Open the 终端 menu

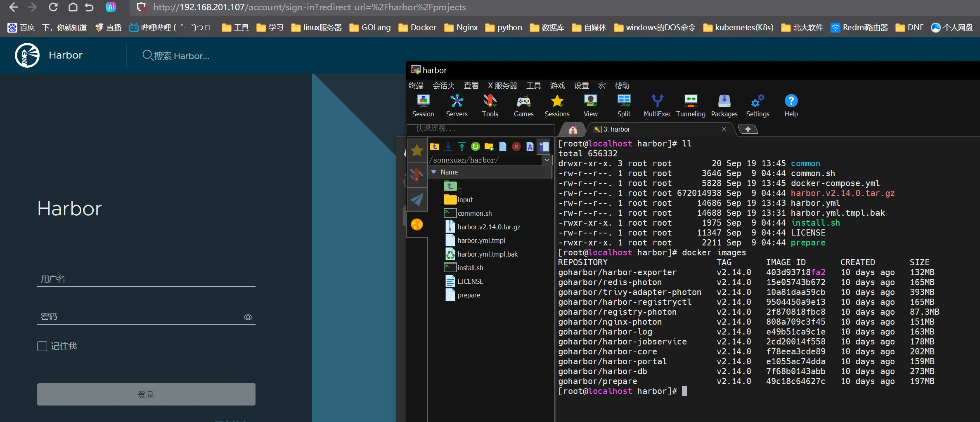point(416,85)
